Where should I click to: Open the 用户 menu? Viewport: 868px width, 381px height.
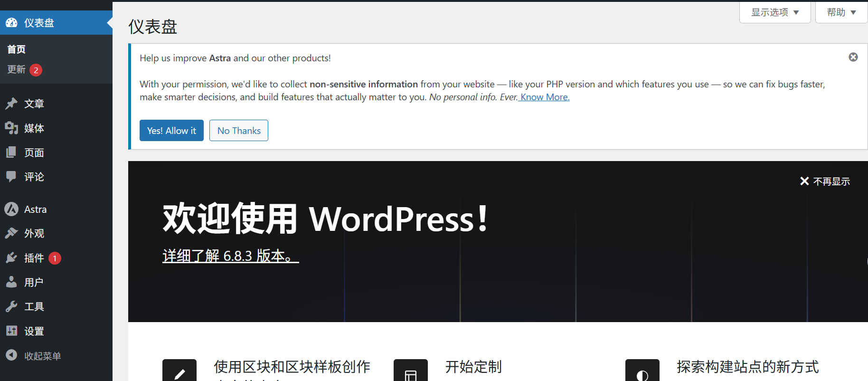click(56, 282)
